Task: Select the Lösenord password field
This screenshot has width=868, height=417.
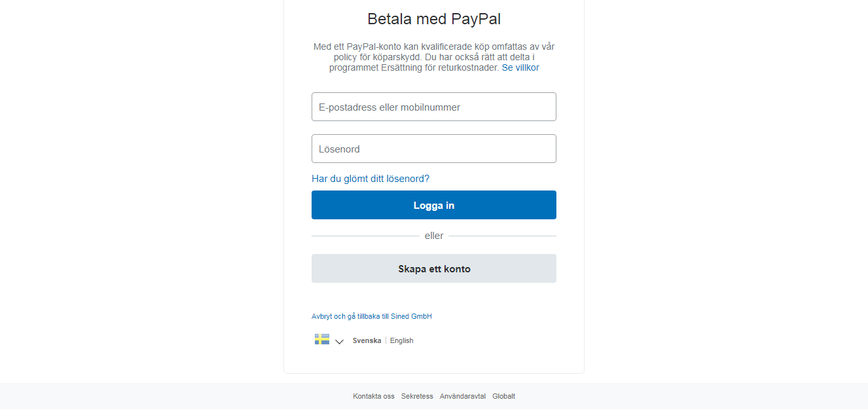Action: coord(434,149)
